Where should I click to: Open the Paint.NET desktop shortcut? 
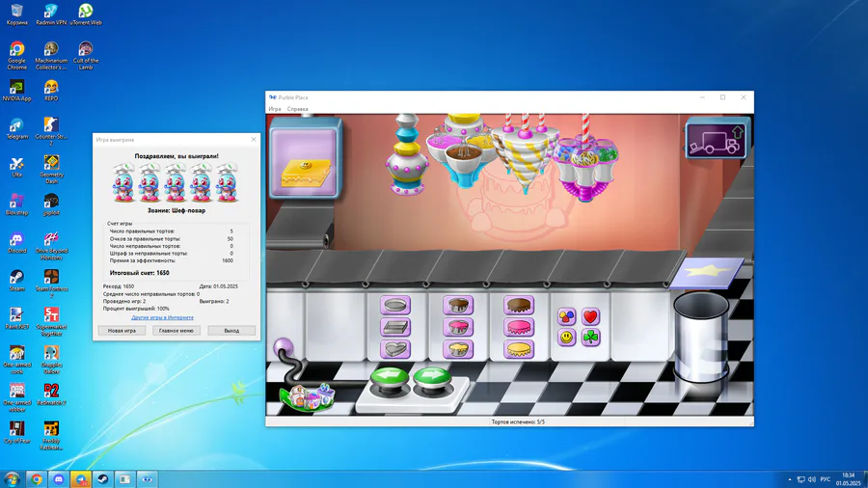click(16, 318)
